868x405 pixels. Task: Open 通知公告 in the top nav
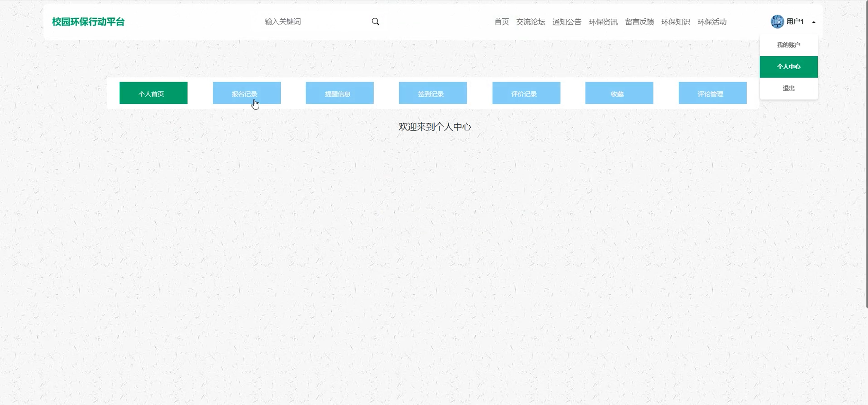[567, 22]
